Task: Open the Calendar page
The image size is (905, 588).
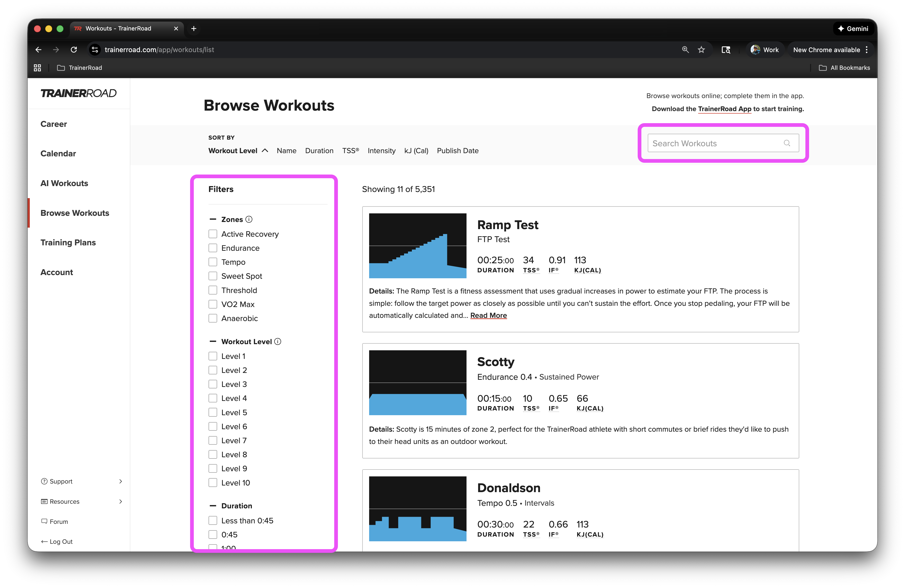Action: (58, 154)
